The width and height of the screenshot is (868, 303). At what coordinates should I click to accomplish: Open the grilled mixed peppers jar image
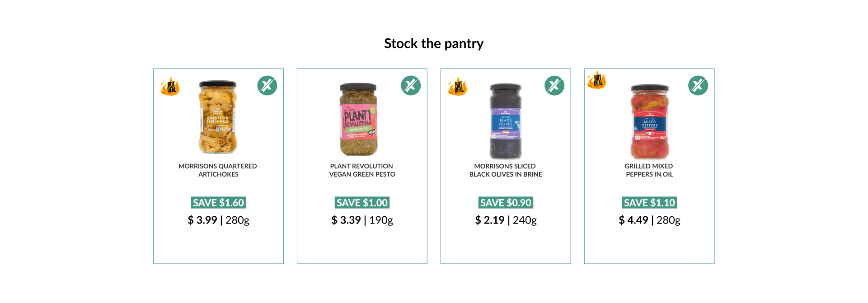(x=650, y=121)
